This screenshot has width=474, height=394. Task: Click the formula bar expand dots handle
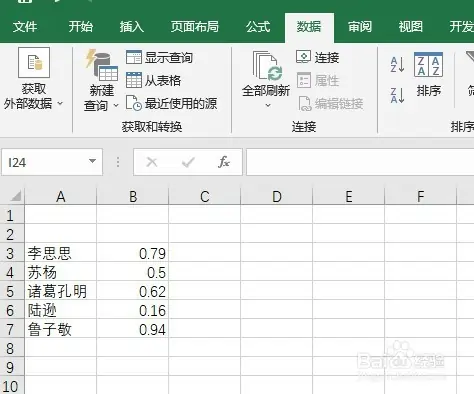[118, 162]
